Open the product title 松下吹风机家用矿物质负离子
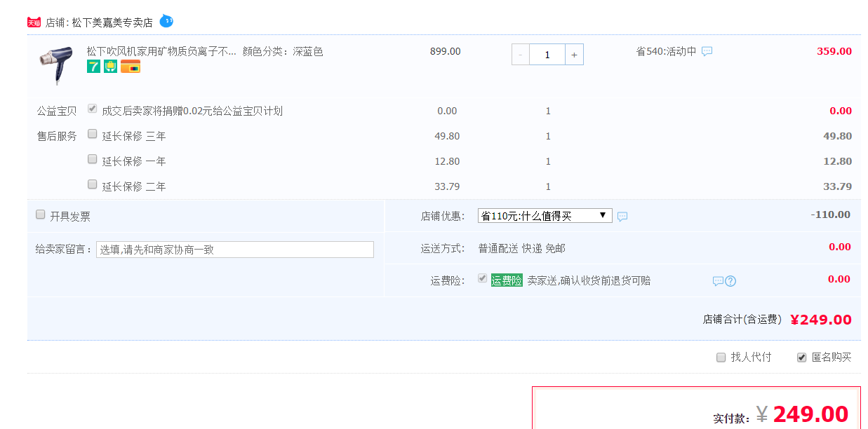868x429 pixels. click(x=161, y=51)
